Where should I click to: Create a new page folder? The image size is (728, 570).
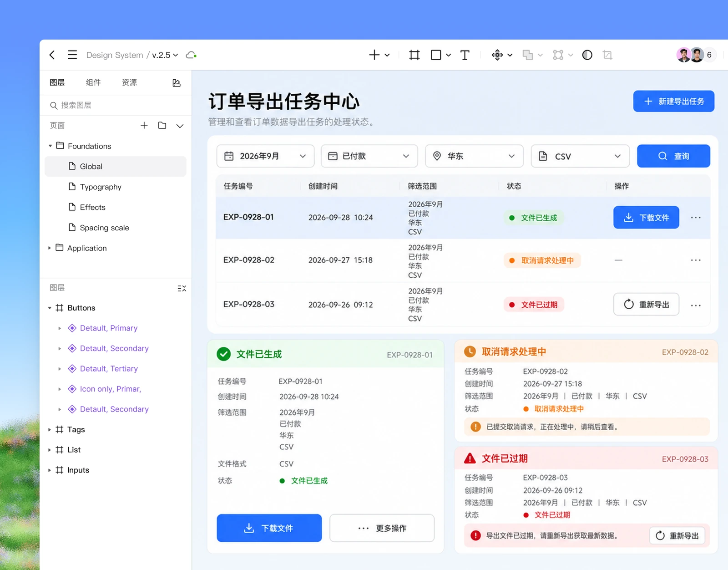click(x=162, y=125)
